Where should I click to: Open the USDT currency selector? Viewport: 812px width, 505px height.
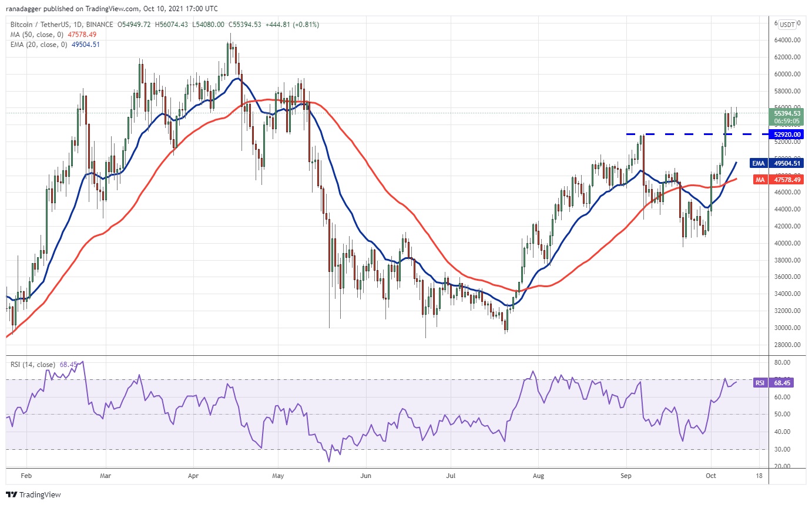pyautogui.click(x=787, y=24)
